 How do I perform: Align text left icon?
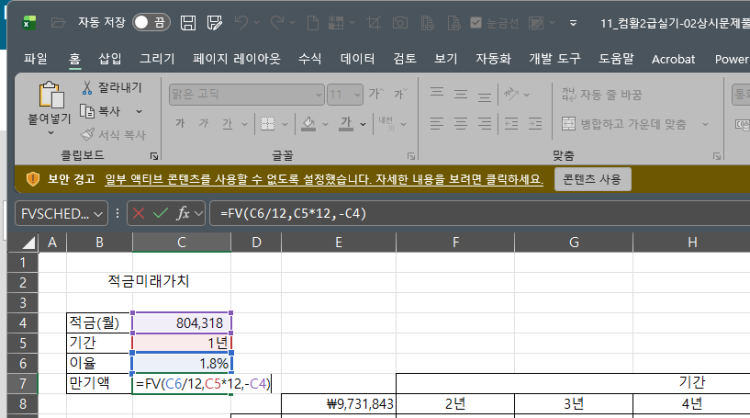(x=437, y=124)
